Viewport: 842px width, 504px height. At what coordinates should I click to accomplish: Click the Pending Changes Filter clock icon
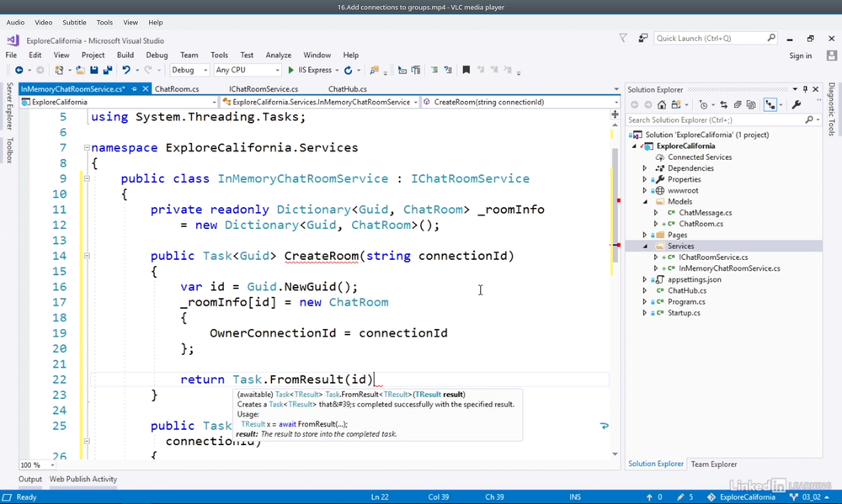pos(703,105)
